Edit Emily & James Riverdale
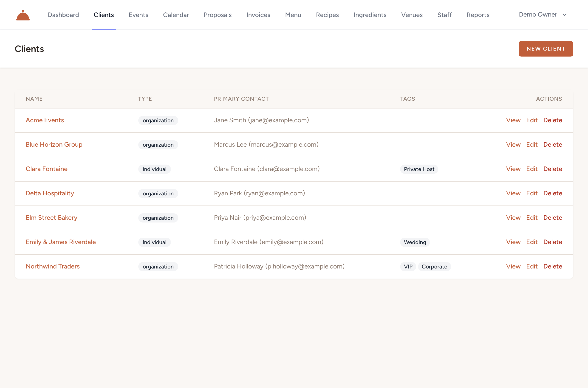This screenshot has height=388, width=588. pyautogui.click(x=532, y=242)
